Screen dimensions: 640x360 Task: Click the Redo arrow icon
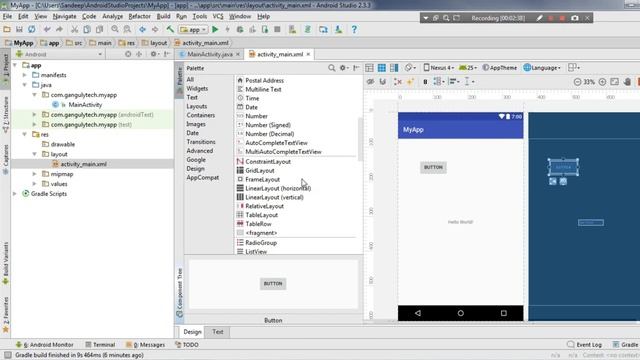(x=60, y=29)
